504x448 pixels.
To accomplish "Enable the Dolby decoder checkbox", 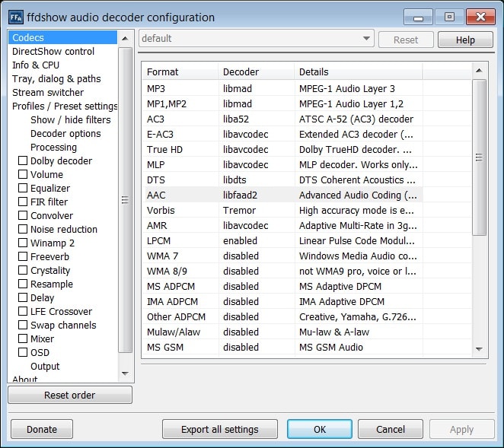I will pyautogui.click(x=23, y=161).
